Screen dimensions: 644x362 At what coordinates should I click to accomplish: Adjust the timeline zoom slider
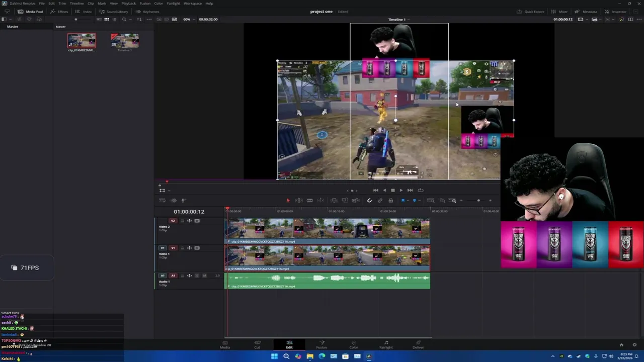[478, 201]
